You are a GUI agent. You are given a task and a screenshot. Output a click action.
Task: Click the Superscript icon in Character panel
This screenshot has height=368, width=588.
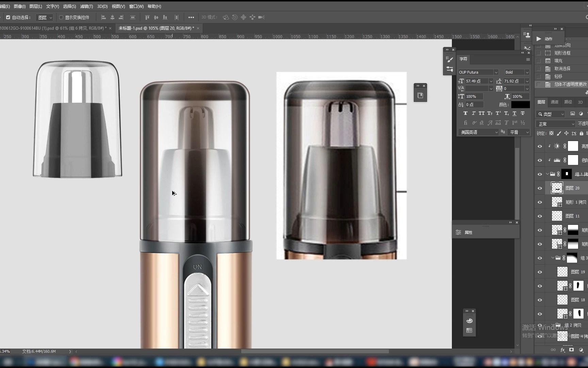pyautogui.click(x=498, y=113)
